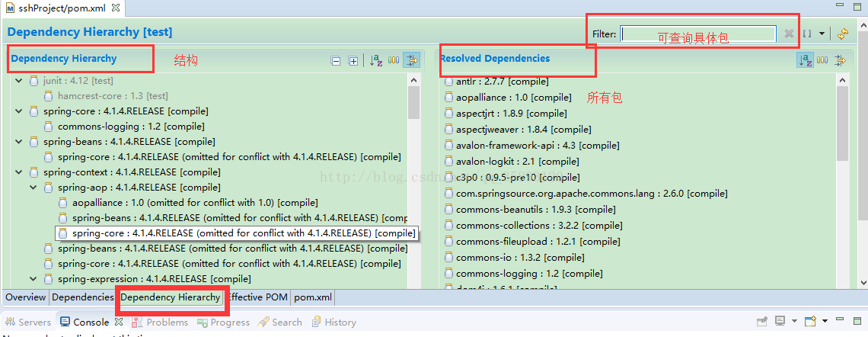Click the Dependency Hierarchy panel scrollbar thumb
This screenshot has height=337, width=868.
click(x=413, y=102)
